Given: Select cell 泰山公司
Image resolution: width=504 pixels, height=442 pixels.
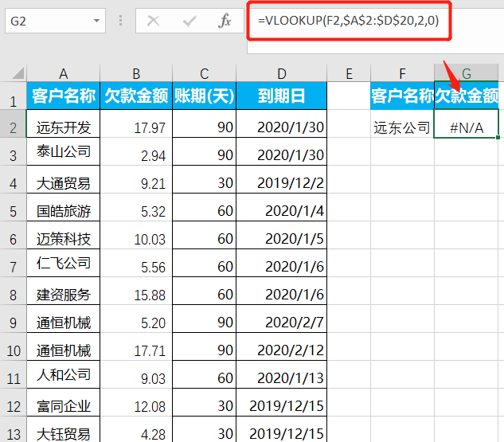Looking at the screenshot, I should click(64, 152).
